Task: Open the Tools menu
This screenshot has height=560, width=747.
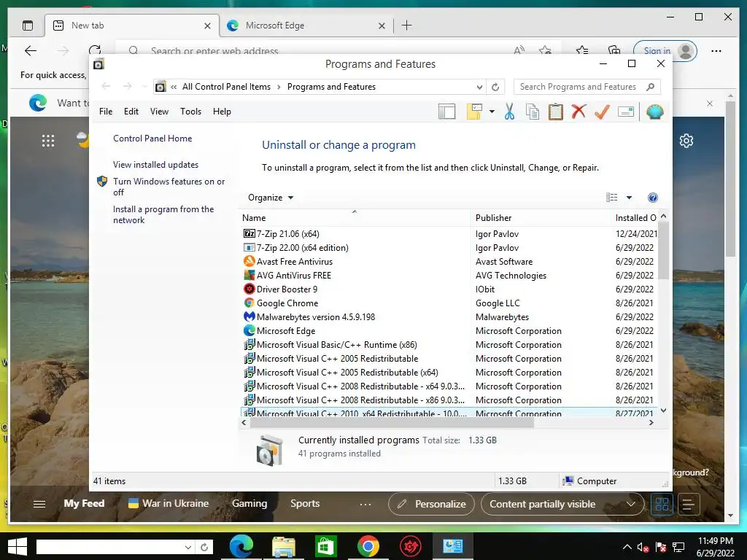Action: point(190,112)
